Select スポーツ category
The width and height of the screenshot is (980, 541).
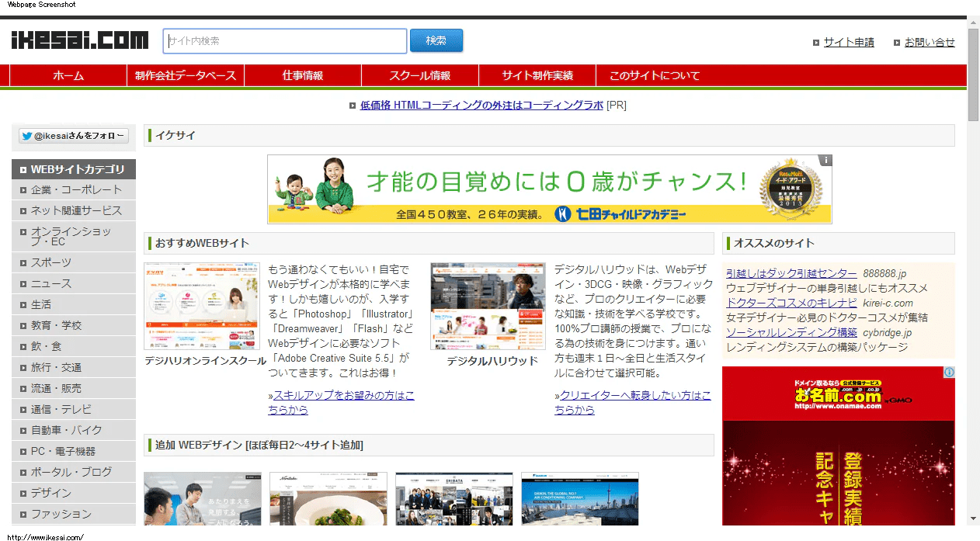coord(74,262)
